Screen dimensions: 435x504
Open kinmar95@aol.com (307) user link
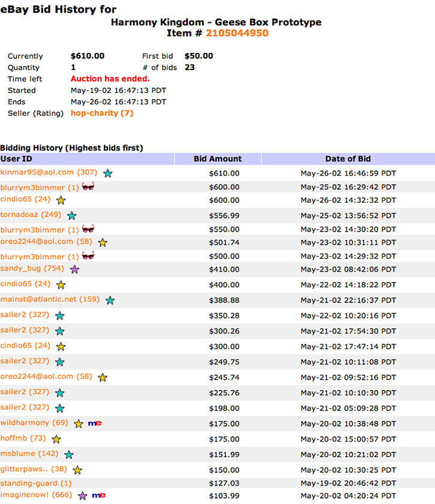[x=49, y=172]
